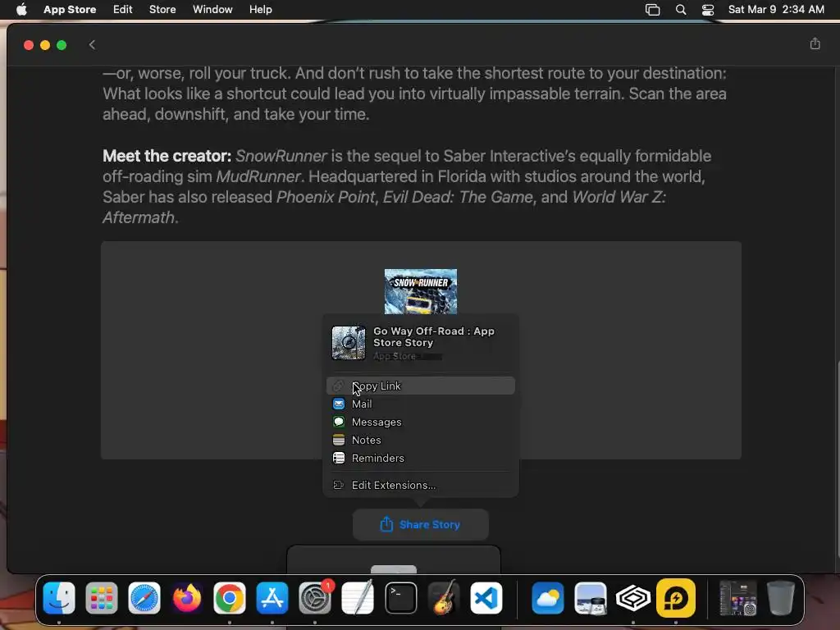Open the Edit menu
The height and width of the screenshot is (630, 840).
(123, 10)
